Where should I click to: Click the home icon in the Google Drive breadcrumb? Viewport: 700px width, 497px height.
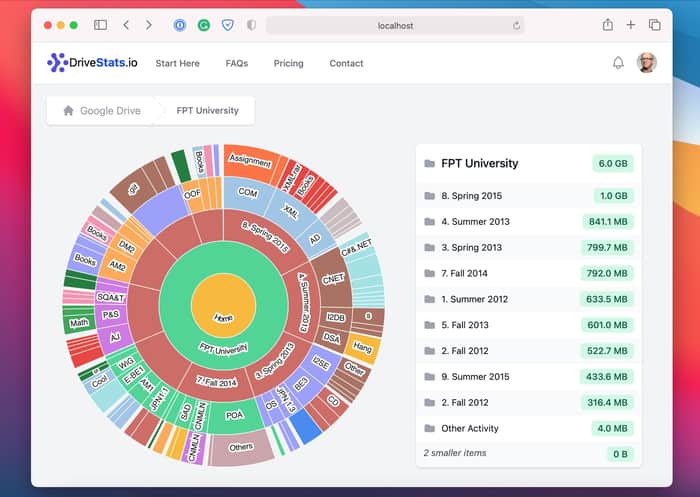pyautogui.click(x=68, y=110)
